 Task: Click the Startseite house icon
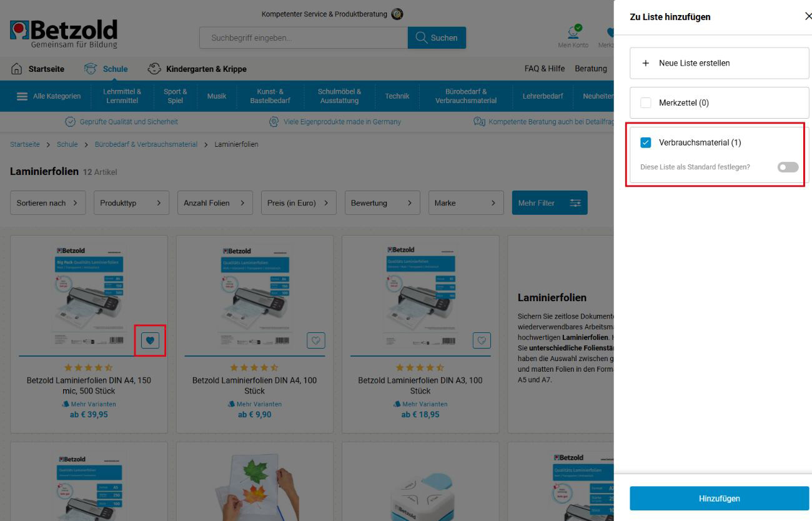(17, 69)
